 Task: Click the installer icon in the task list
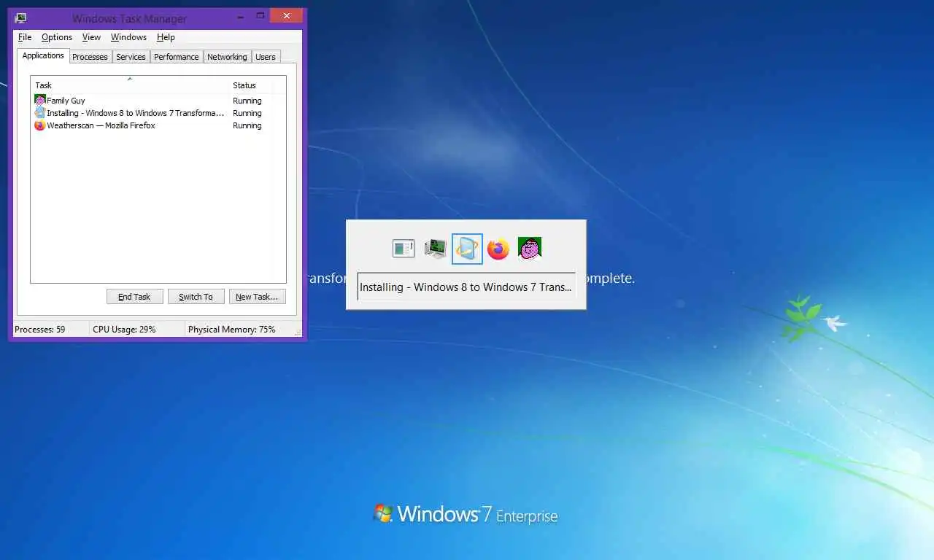click(40, 113)
